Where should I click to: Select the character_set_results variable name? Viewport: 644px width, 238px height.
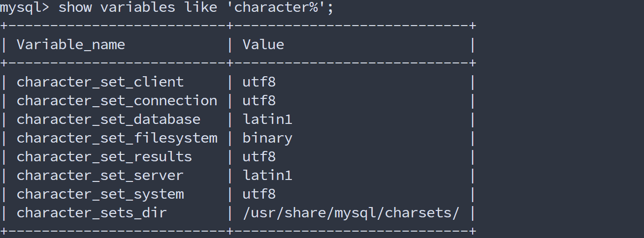[x=104, y=157]
